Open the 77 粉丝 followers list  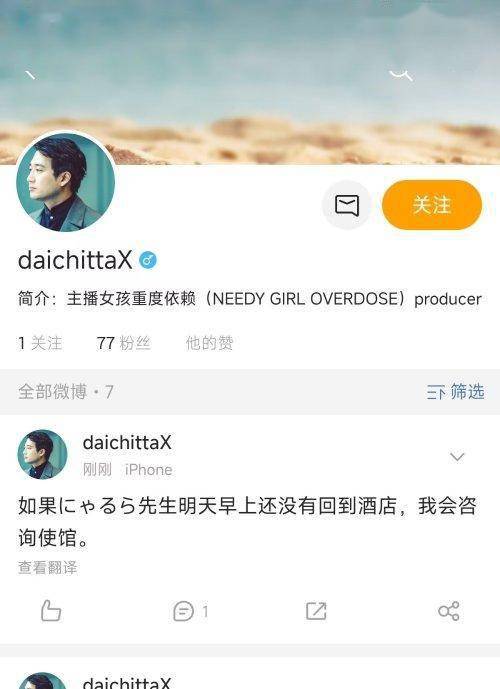[123, 343]
